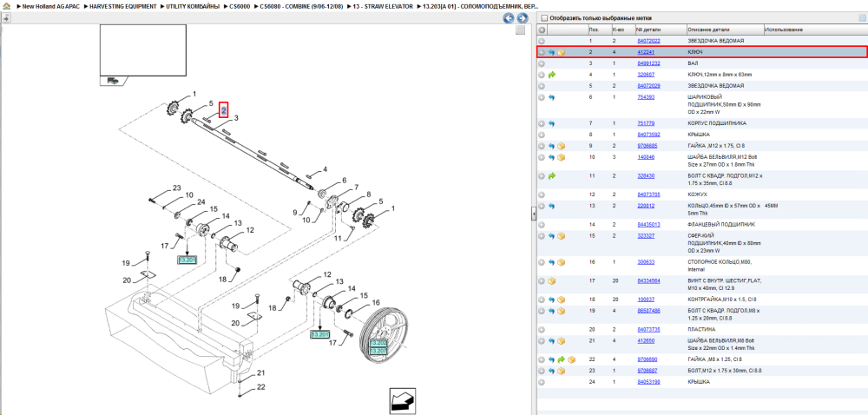Viewport: 868px width, 415px height.
Task: Click the gray square button on diagram
Action: coord(520,30)
